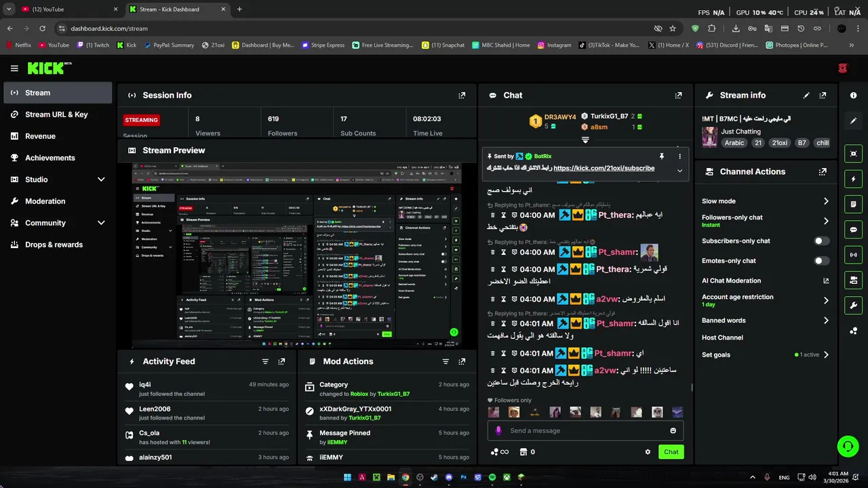Screen dimensions: 868x488
Task: Unpin the BotRix pinned message
Action: point(661,157)
